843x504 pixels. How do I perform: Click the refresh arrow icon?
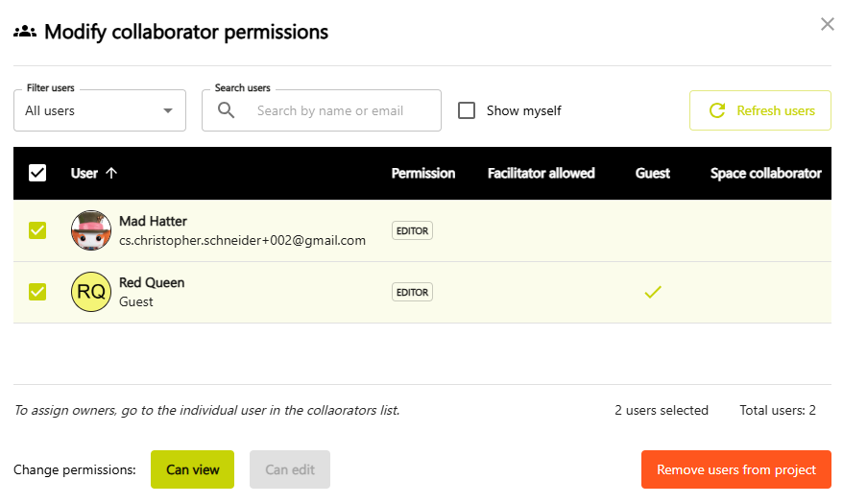(x=717, y=110)
